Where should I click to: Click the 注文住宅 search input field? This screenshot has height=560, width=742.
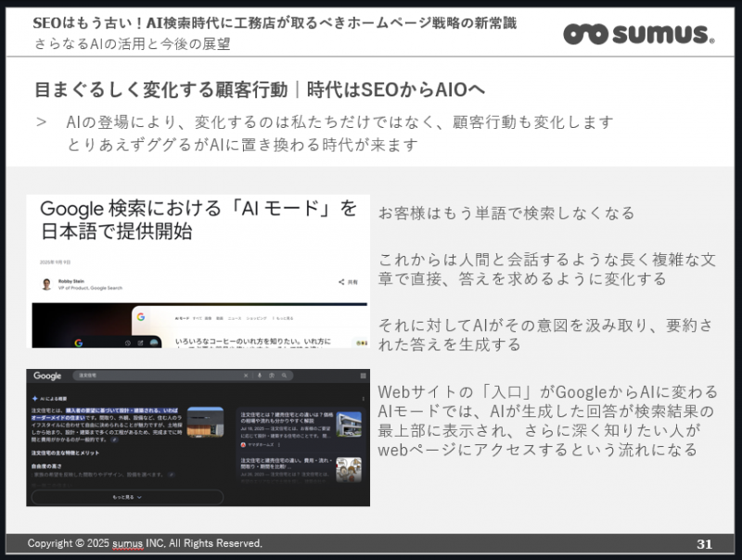[x=158, y=376]
